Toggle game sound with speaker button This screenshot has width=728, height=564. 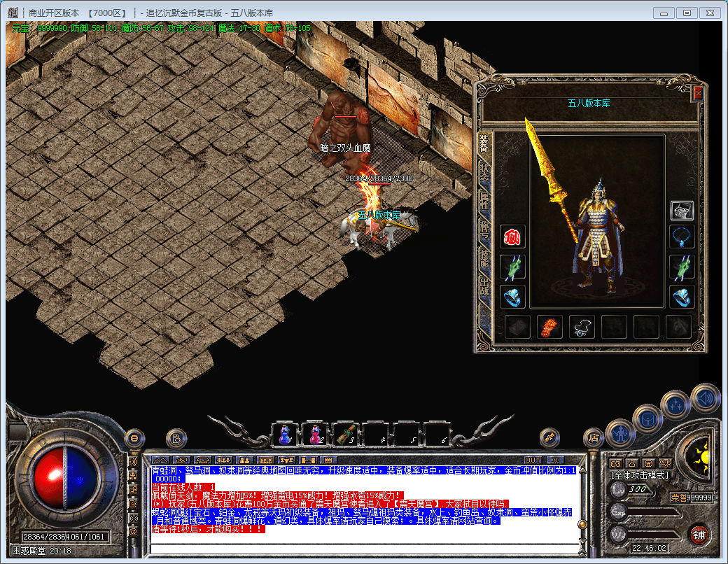coord(706,398)
